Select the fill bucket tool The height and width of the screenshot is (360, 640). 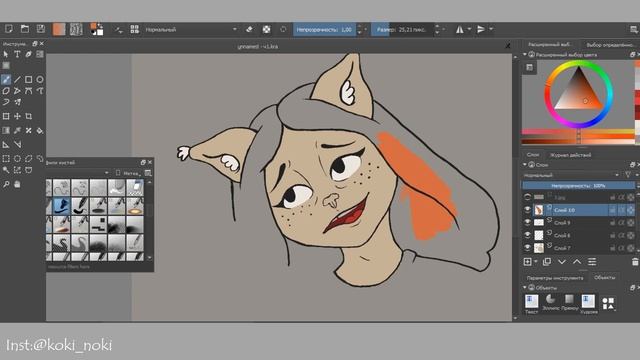coord(40,131)
